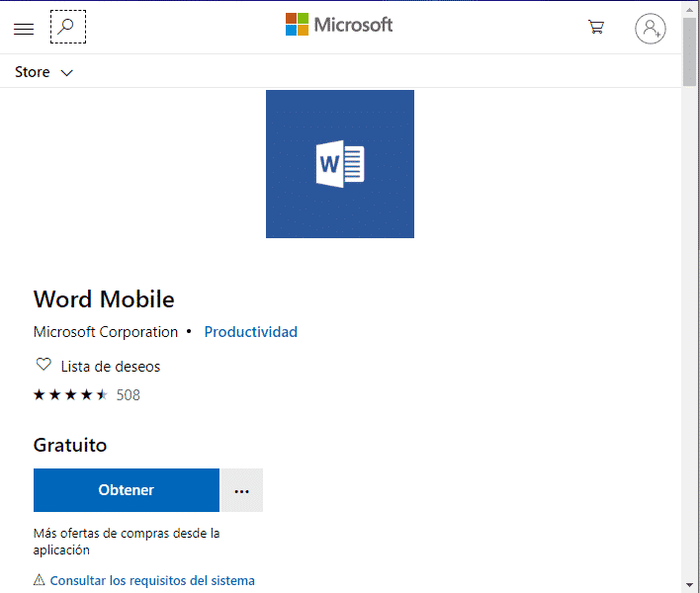
Task: Click the 508 reviews count
Action: tap(129, 395)
